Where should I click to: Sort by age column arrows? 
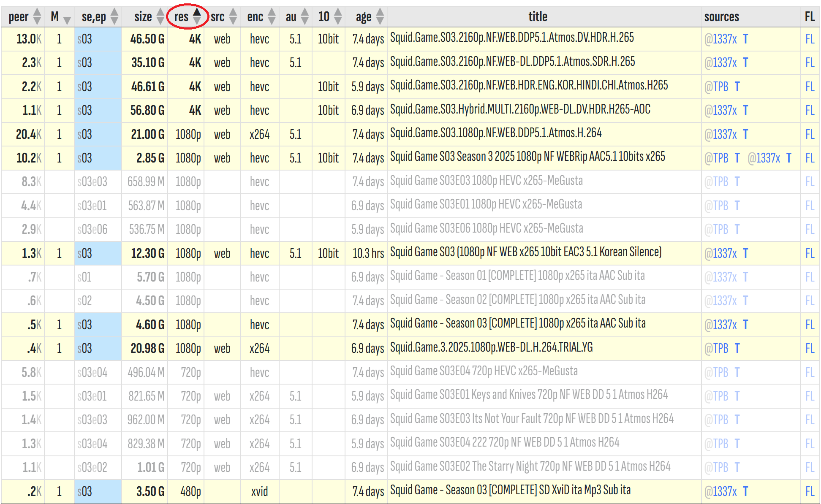[380, 17]
